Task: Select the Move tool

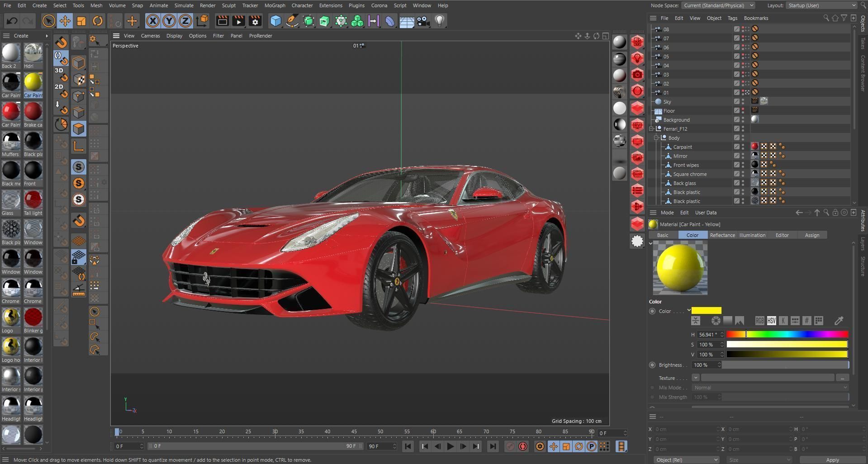Action: click(65, 21)
